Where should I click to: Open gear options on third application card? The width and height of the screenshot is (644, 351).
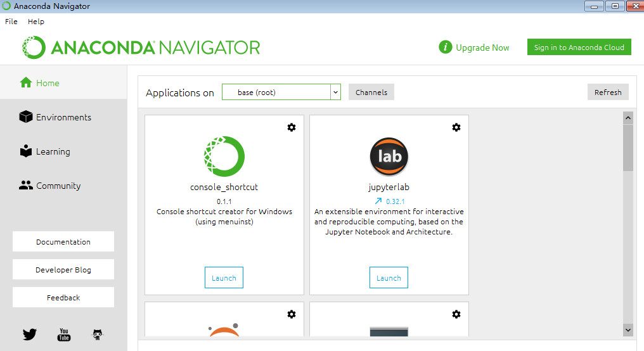tap(291, 314)
